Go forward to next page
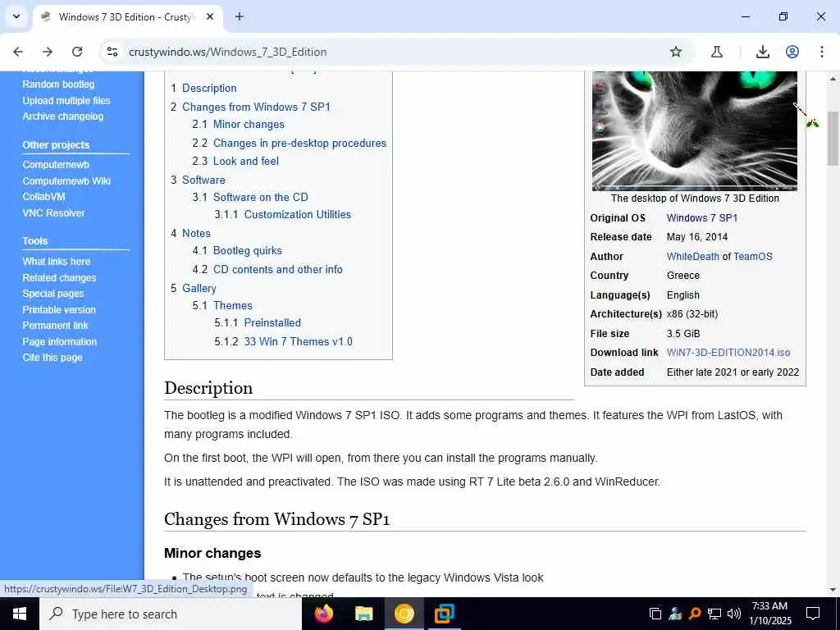 48,52
